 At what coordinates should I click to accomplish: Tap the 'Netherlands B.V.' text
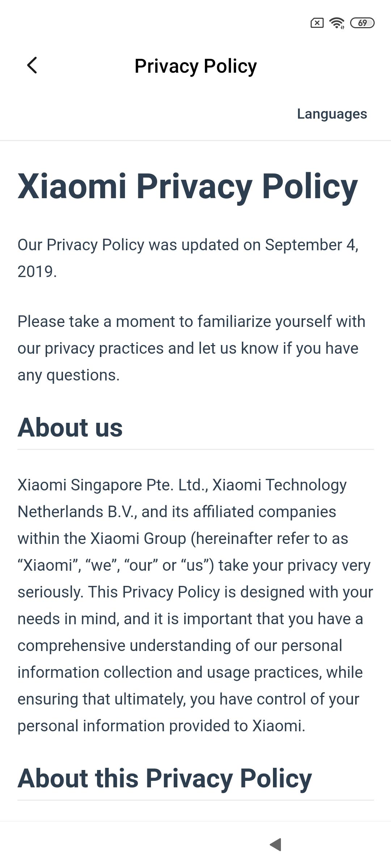(x=77, y=512)
